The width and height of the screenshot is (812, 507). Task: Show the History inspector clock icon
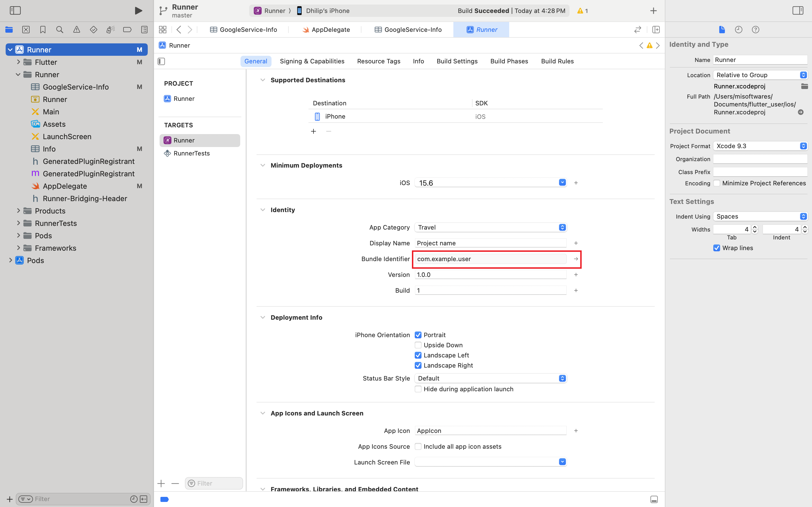(738, 30)
